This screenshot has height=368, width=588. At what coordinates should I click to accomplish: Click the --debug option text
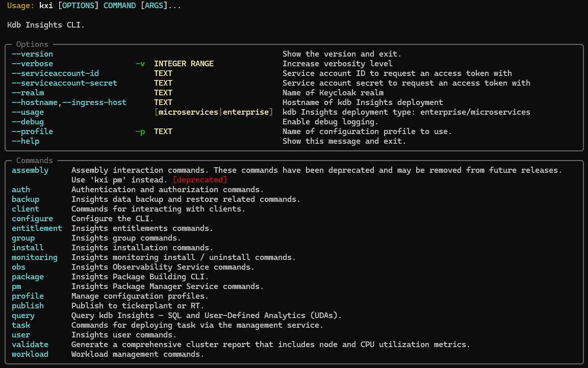pyautogui.click(x=28, y=122)
